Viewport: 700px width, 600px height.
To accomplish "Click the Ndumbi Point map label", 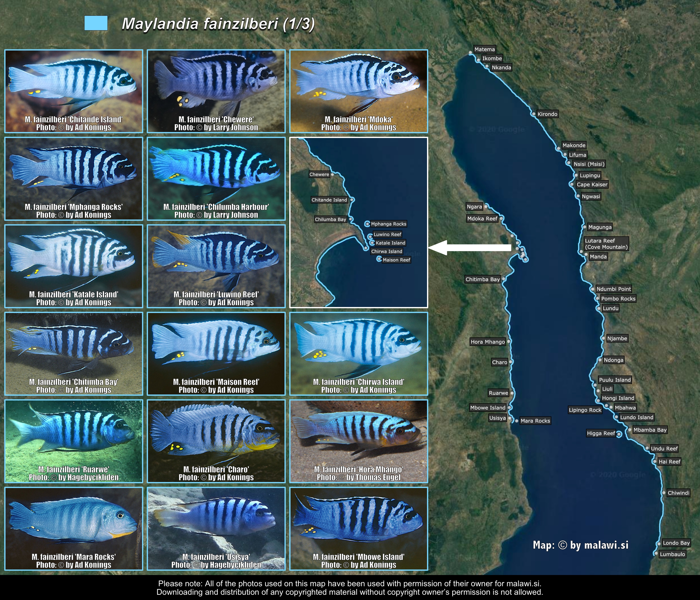I will [613, 289].
